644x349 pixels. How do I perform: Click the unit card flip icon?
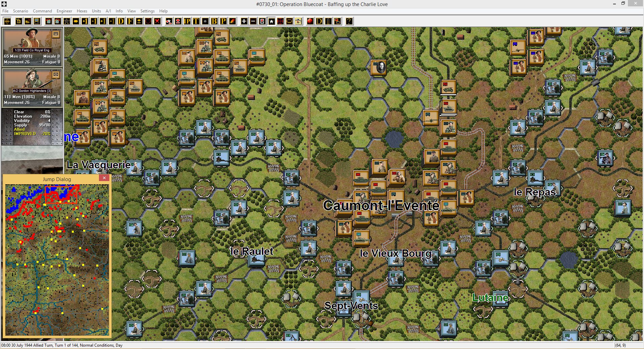pos(262,21)
